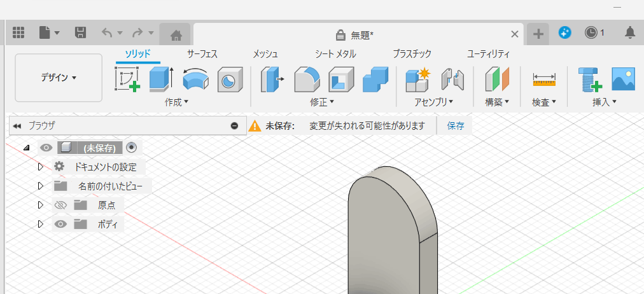644x294 pixels.
Task: Open the job status clock icon
Action: point(591,32)
